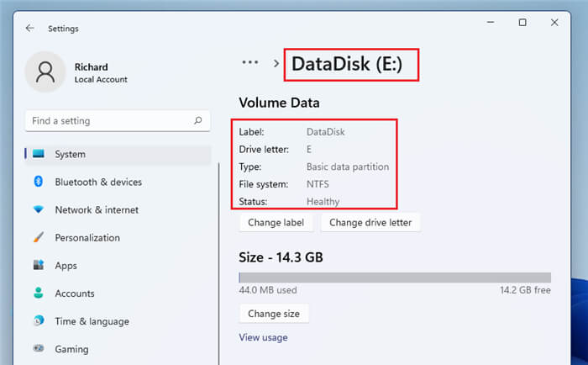Screen dimensions: 588x365
Task: Minimize the Settings window
Action: coord(490,22)
